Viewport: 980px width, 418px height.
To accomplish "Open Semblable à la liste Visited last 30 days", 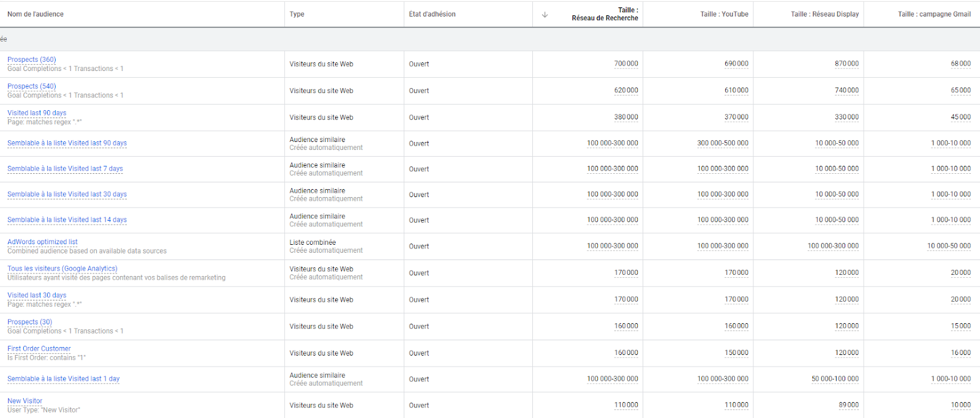I will [67, 195].
